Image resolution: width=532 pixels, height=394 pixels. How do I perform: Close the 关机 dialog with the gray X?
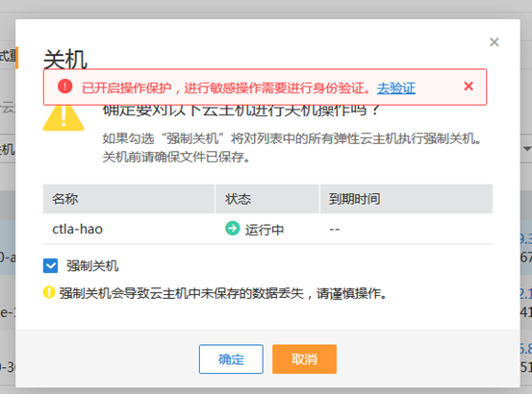(x=494, y=42)
